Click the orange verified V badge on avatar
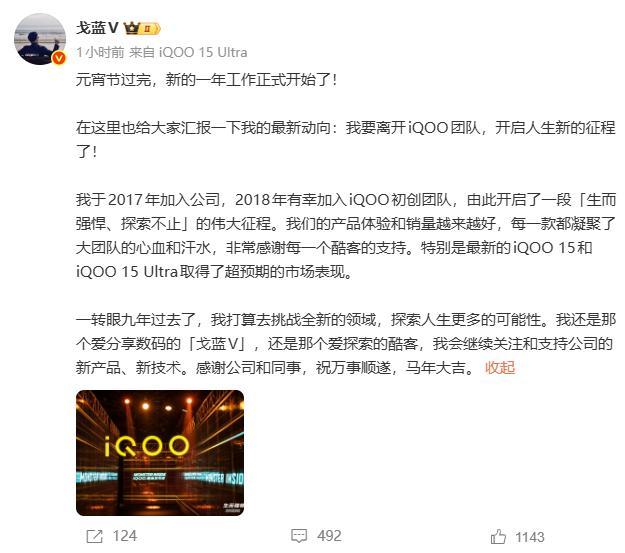 (x=59, y=58)
